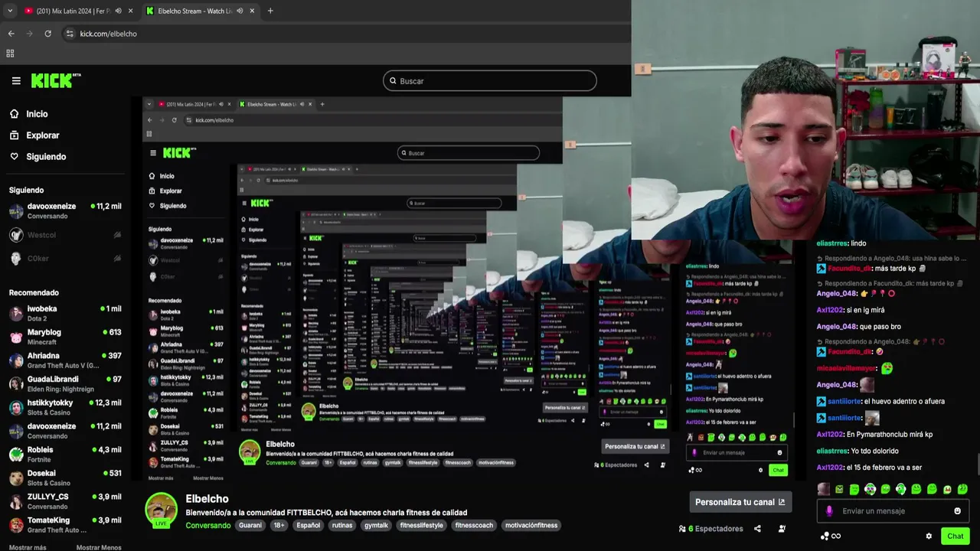
Task: Open the Español tag on the outermost page
Action: pos(309,526)
